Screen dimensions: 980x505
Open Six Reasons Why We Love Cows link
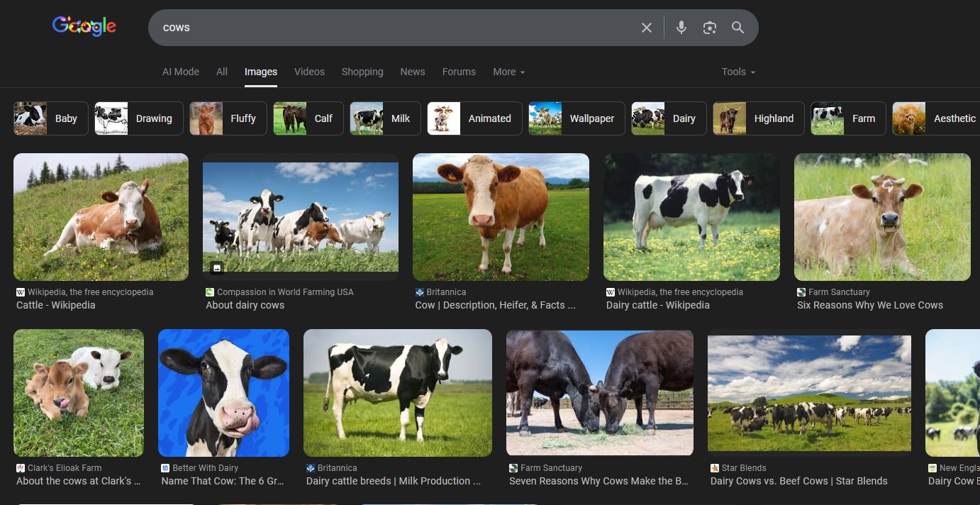click(869, 305)
